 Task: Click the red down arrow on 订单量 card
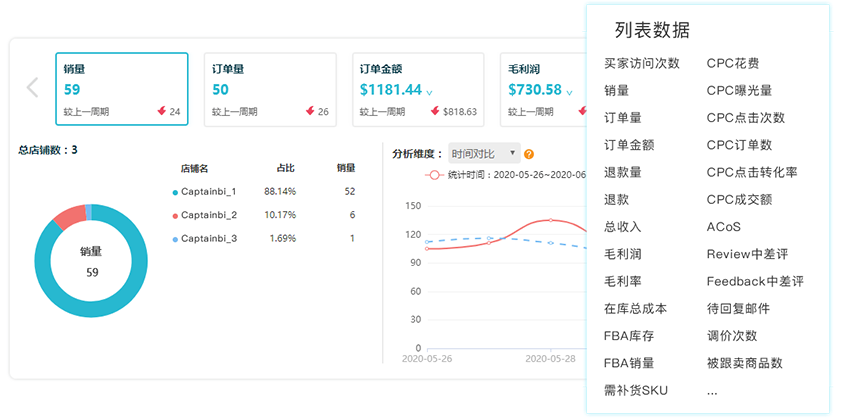pos(310,111)
